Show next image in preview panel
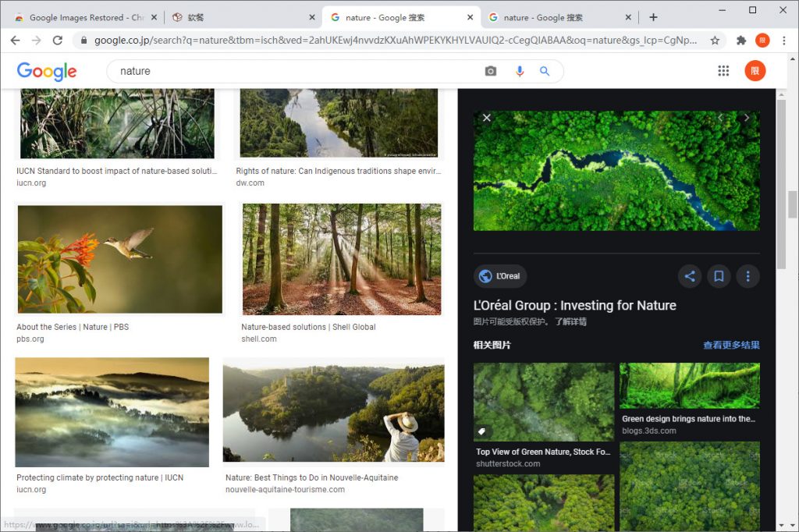 (x=746, y=118)
